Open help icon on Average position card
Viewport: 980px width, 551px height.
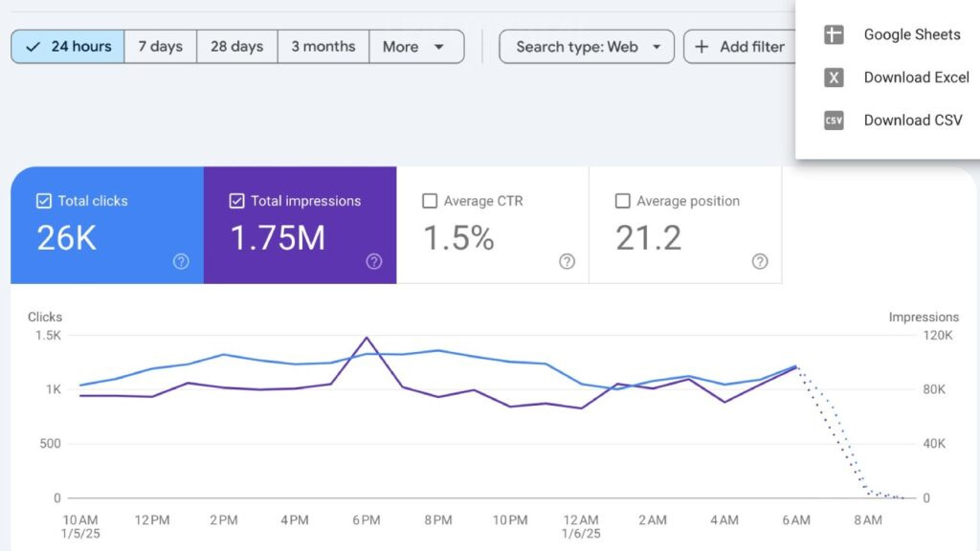(760, 261)
